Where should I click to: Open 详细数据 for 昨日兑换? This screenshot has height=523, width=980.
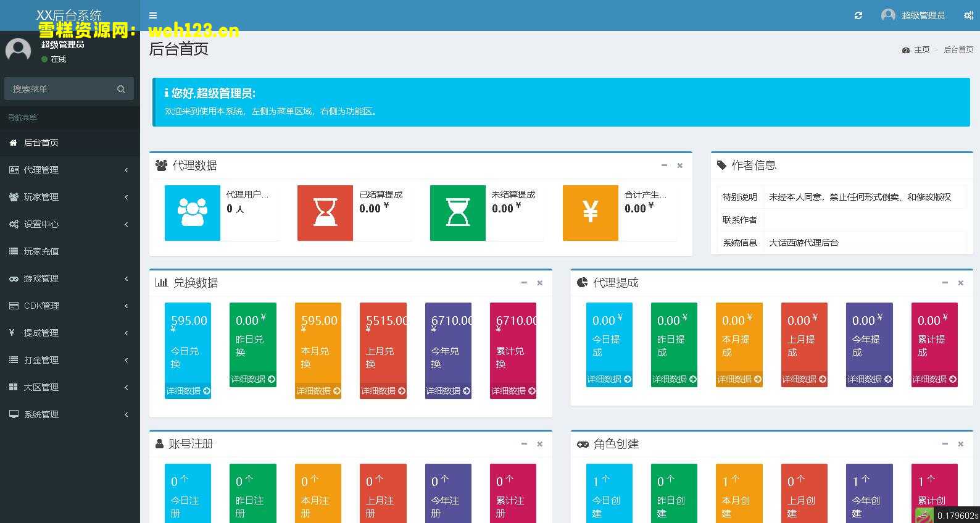coord(253,379)
